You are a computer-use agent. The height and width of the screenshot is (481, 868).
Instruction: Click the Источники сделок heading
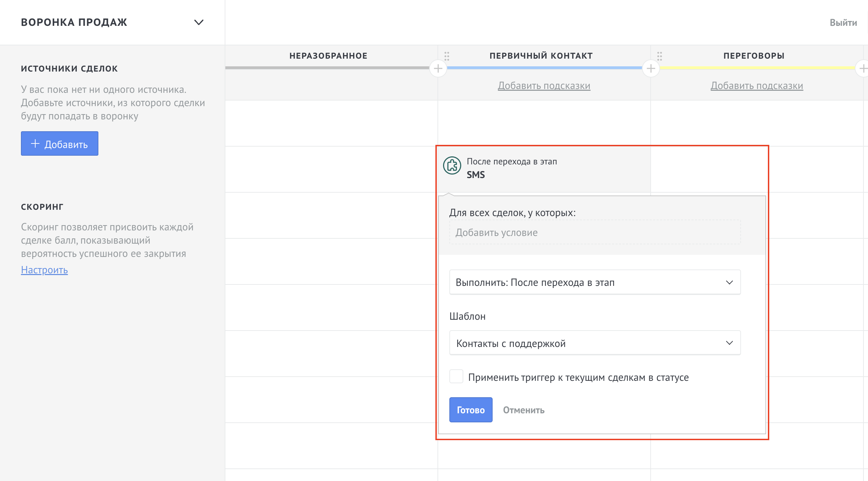pos(69,69)
